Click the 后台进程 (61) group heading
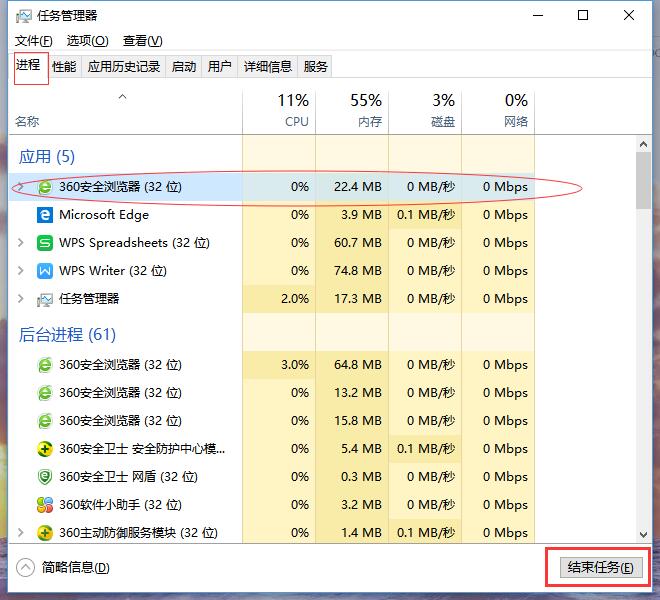 tap(67, 335)
